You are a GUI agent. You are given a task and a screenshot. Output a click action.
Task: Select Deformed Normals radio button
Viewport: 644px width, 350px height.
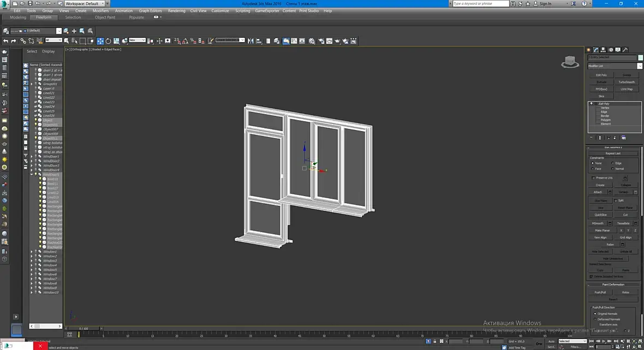[595, 319]
